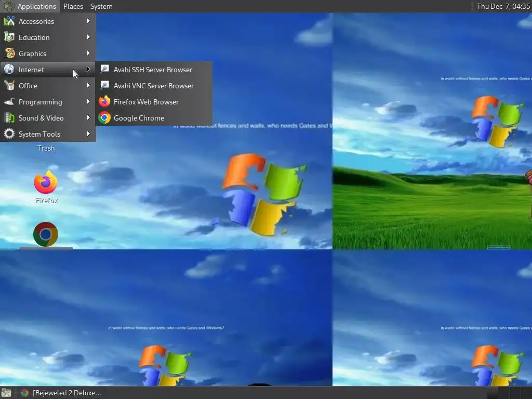Launch Firefox Web Browser from submenu

[x=154, y=102]
